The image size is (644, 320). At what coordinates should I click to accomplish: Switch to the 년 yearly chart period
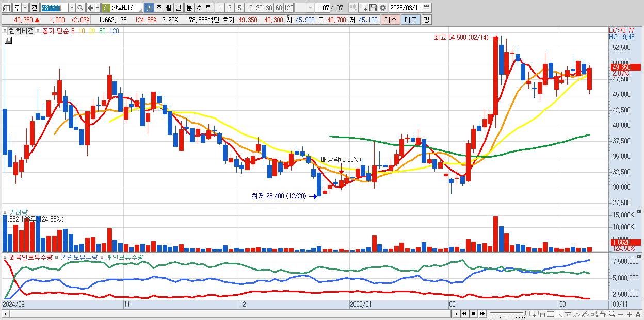[x=178, y=8]
